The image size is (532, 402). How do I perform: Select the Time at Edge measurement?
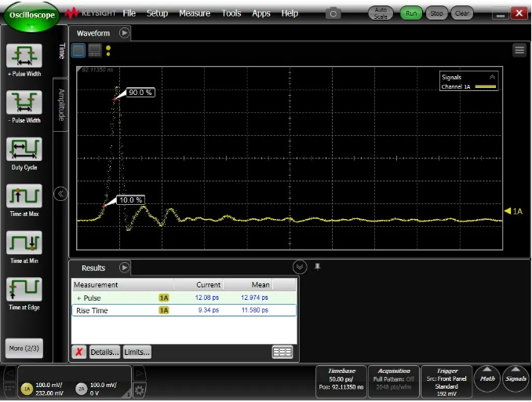24,290
